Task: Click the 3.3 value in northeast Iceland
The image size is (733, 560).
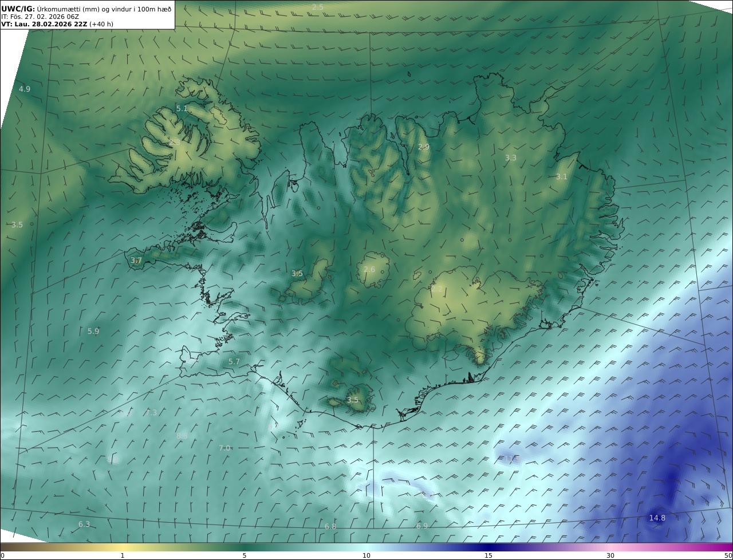Action: pos(510,157)
